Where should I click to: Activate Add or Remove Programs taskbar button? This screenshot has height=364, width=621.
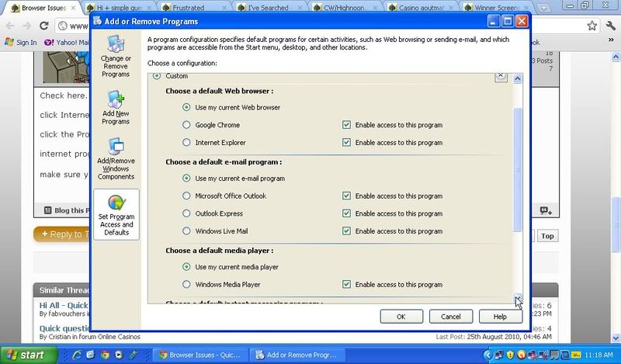[297, 355]
